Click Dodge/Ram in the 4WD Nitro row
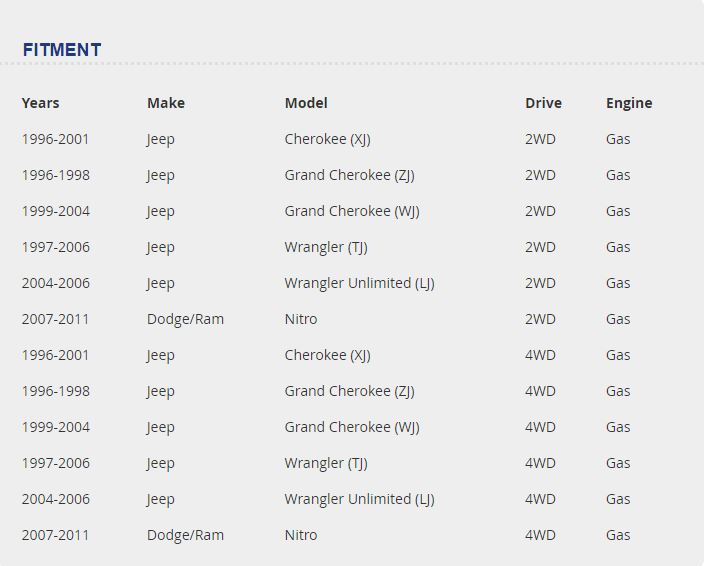Screen dimensions: 705x566 tap(185, 535)
